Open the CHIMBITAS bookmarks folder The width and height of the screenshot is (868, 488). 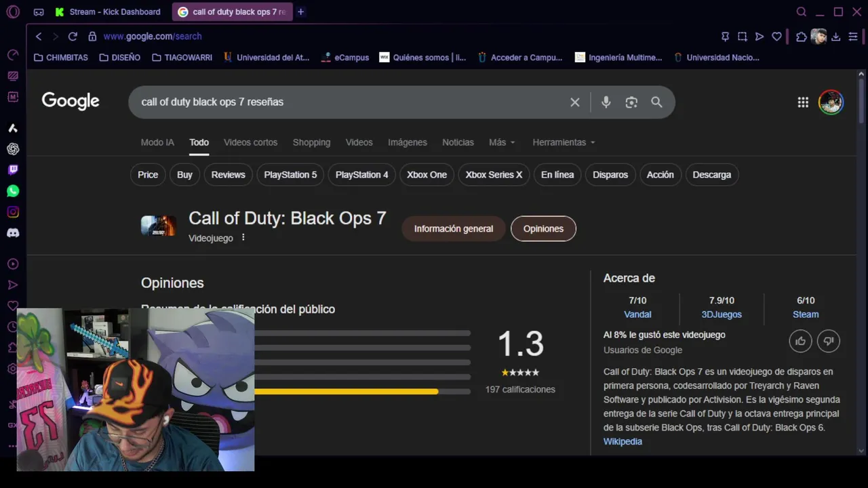pos(61,58)
